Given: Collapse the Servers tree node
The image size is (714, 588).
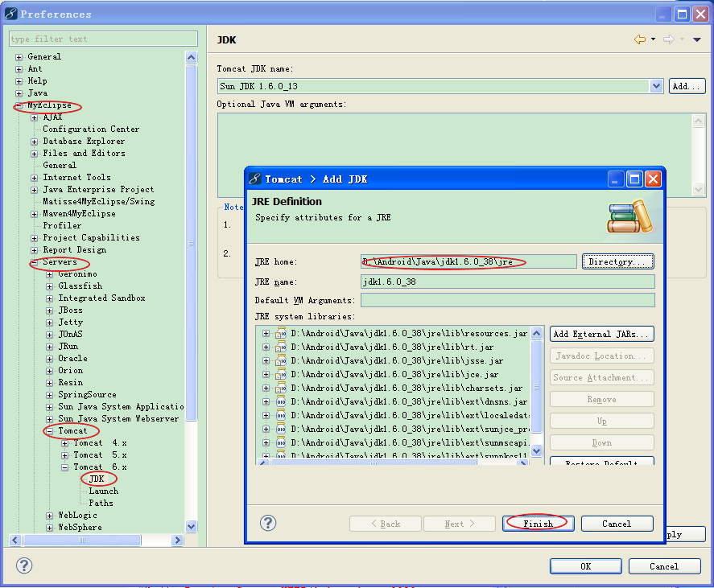Looking at the screenshot, I should (x=34, y=262).
